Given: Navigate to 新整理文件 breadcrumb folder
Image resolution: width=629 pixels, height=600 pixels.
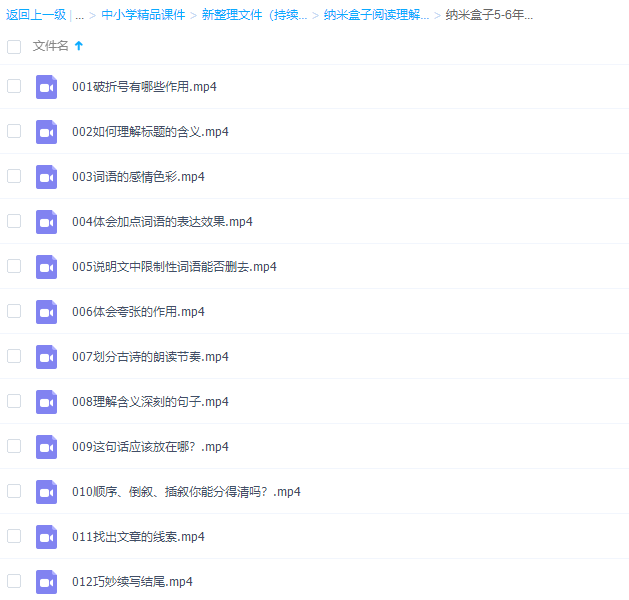Looking at the screenshot, I should click(254, 15).
